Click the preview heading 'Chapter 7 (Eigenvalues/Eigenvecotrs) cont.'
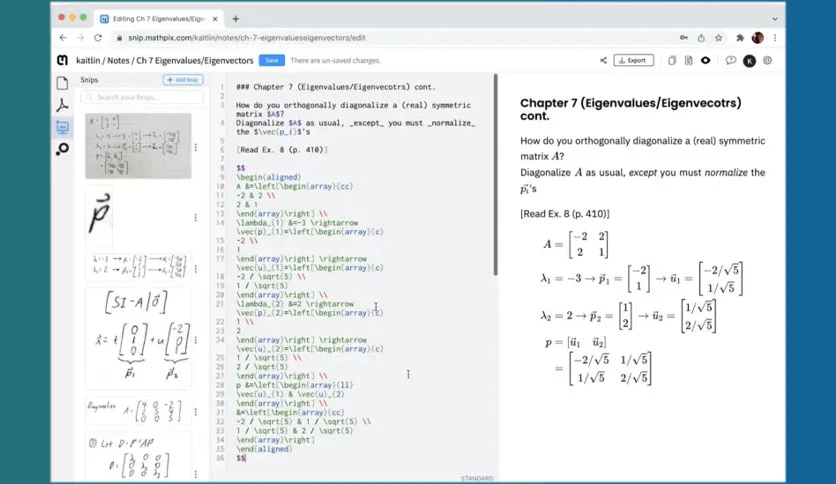Image resolution: width=836 pixels, height=484 pixels. (631, 109)
